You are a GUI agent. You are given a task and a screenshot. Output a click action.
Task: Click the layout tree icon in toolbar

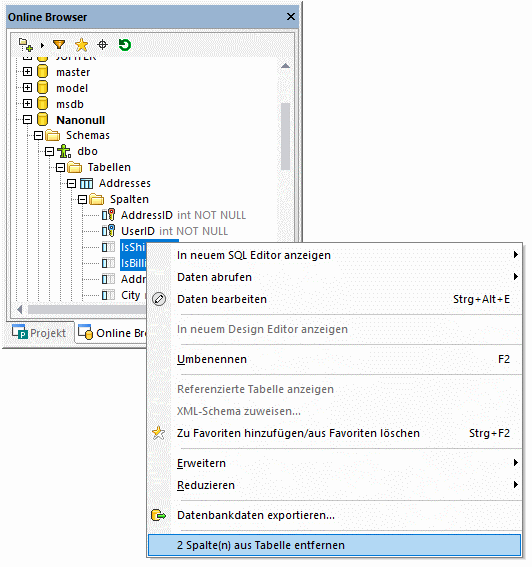click(x=26, y=45)
